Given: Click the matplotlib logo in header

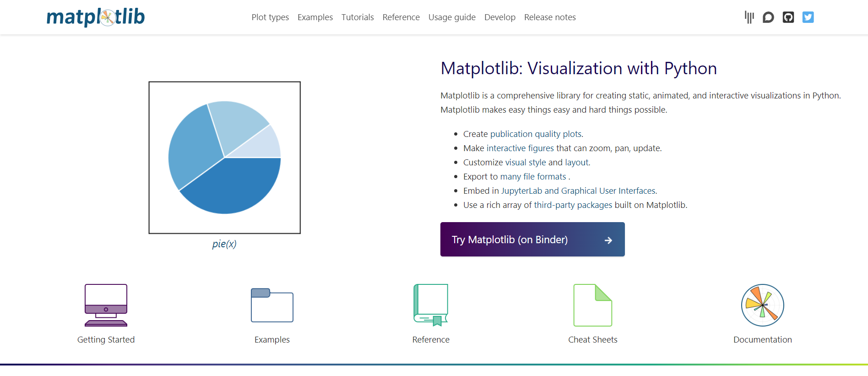Looking at the screenshot, I should point(96,17).
